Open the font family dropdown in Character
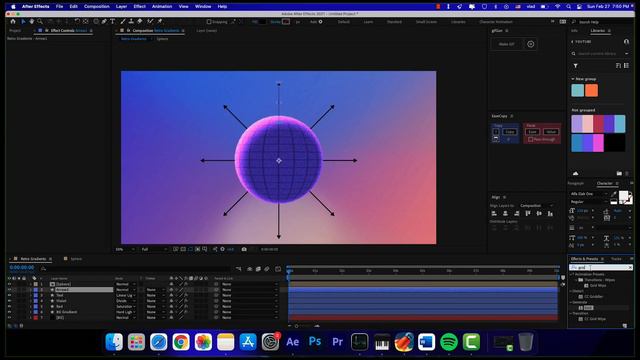This screenshot has width=640, height=360. 589,194
